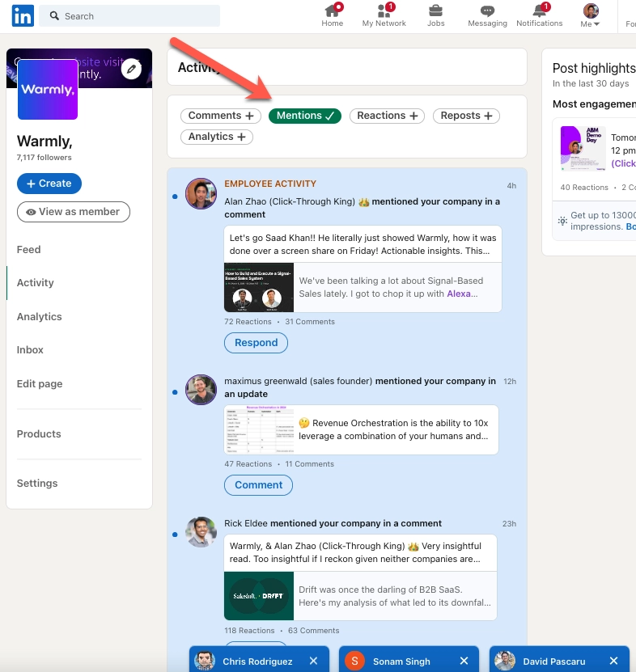Viewport: 636px width, 672px height.
Task: Click the Warmly company logo
Action: (x=48, y=90)
